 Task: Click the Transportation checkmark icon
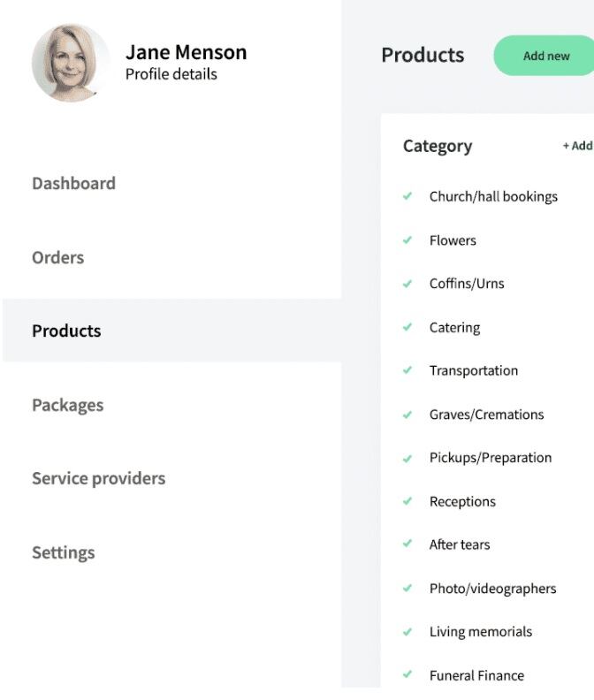point(407,370)
